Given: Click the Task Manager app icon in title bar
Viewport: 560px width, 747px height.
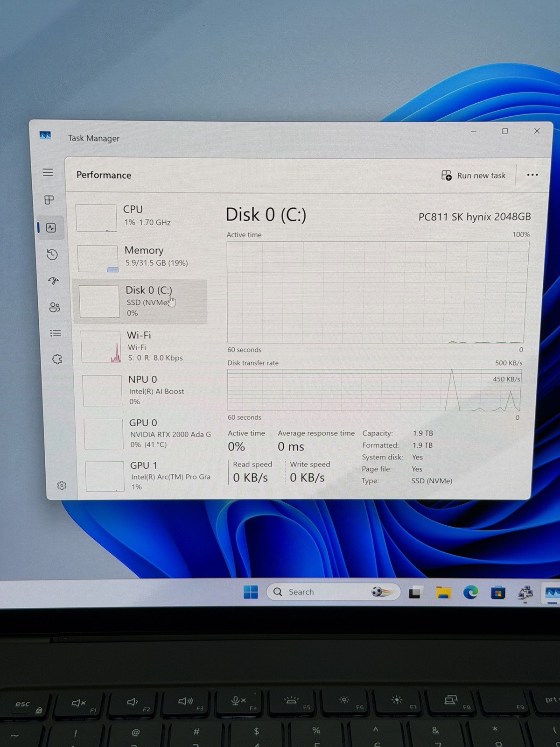Looking at the screenshot, I should point(45,135).
